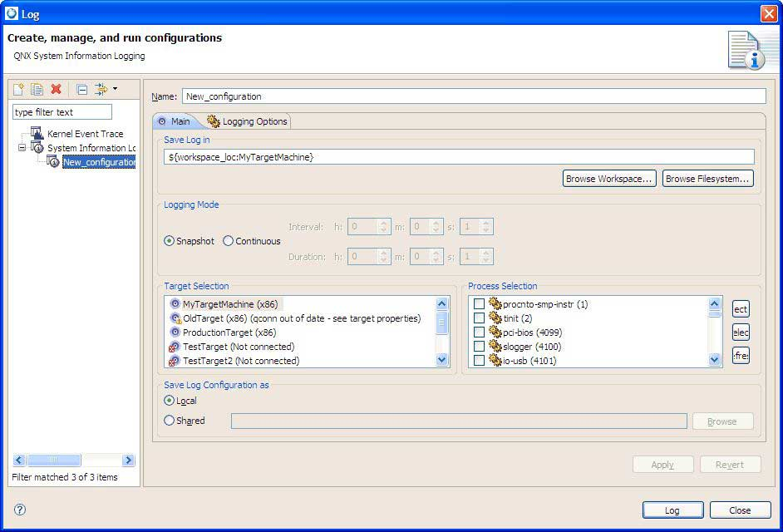Click the Help question mark icon
The height and width of the screenshot is (532, 783).
click(20, 510)
